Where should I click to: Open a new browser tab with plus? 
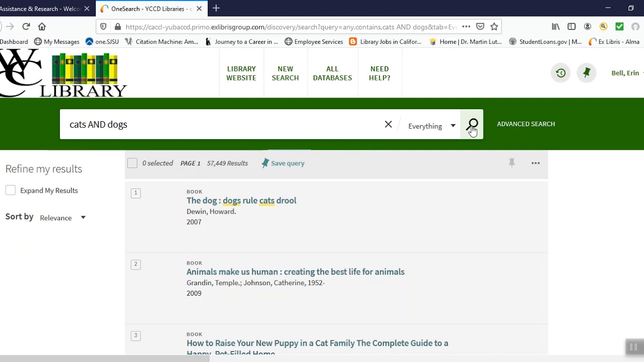[216, 9]
